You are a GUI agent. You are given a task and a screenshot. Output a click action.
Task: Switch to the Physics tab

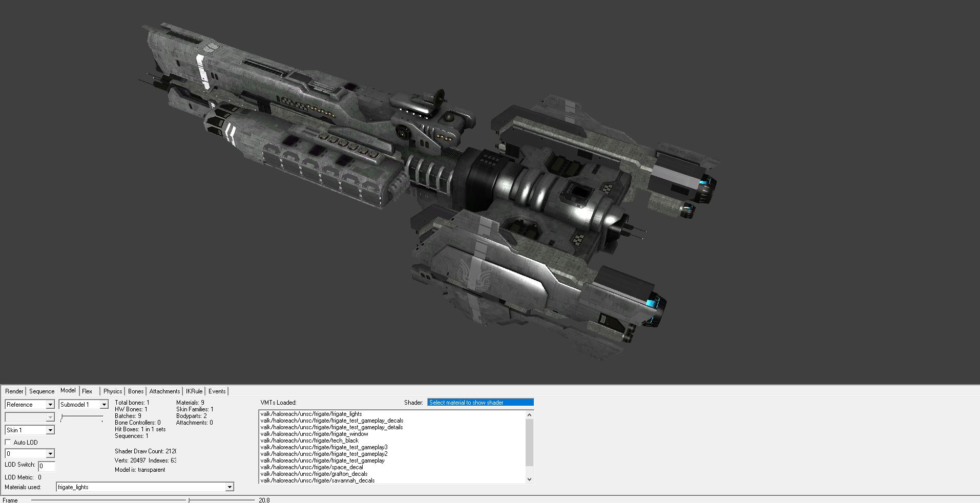113,391
